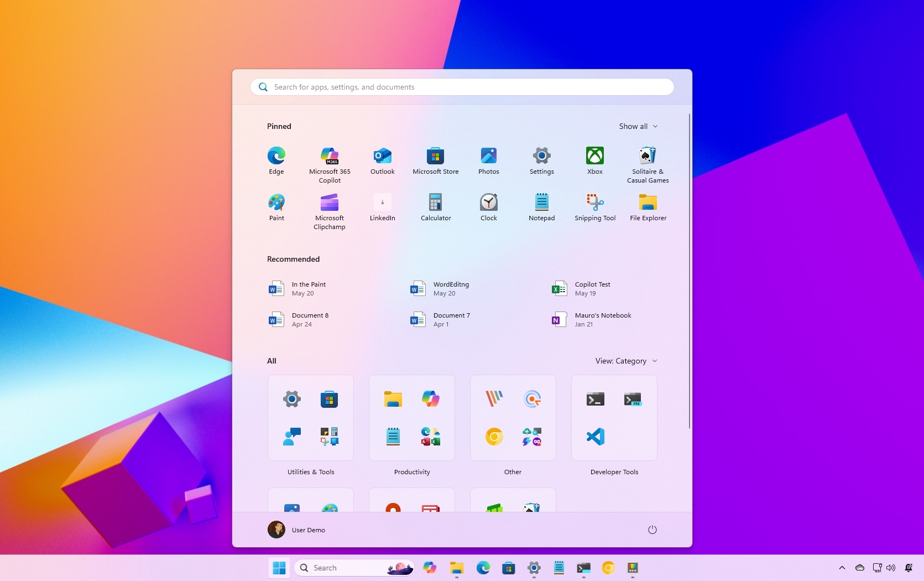The width and height of the screenshot is (924, 581).
Task: Launch Solitaire & Casual Games
Action: [648, 157]
